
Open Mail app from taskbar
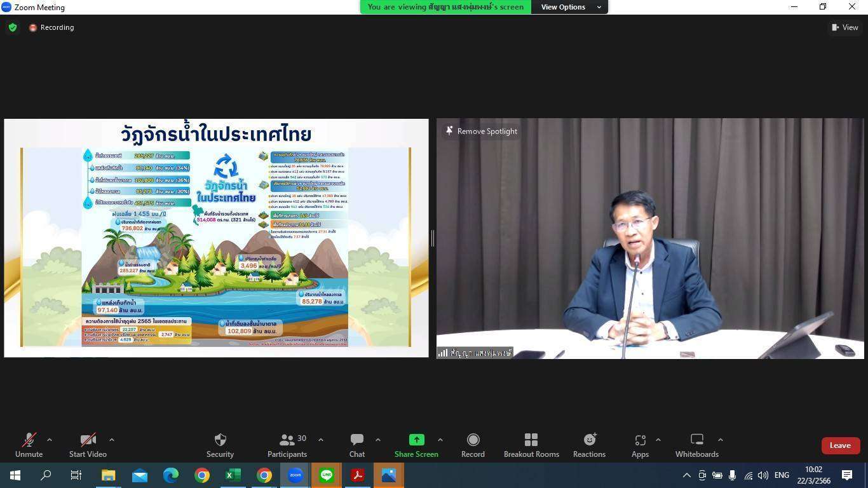(x=140, y=475)
